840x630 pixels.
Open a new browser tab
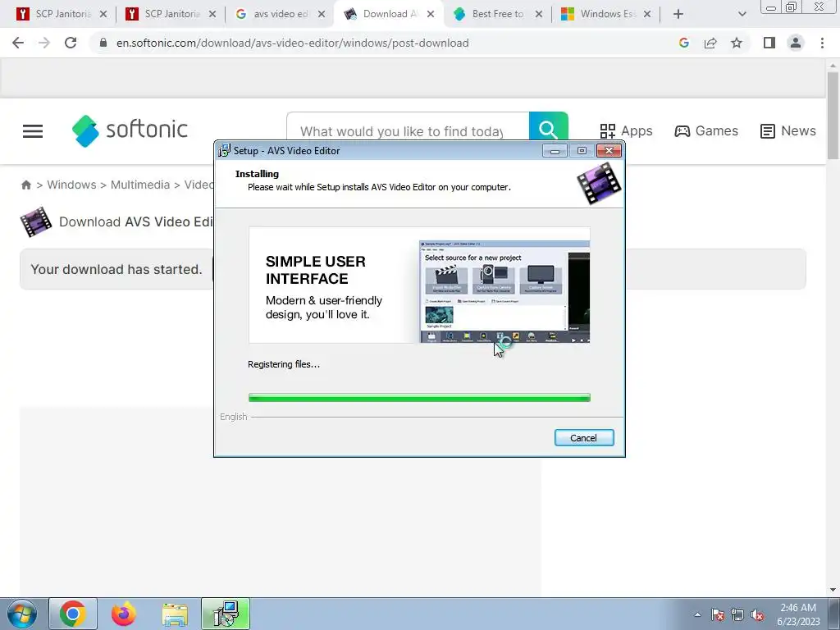tap(678, 14)
